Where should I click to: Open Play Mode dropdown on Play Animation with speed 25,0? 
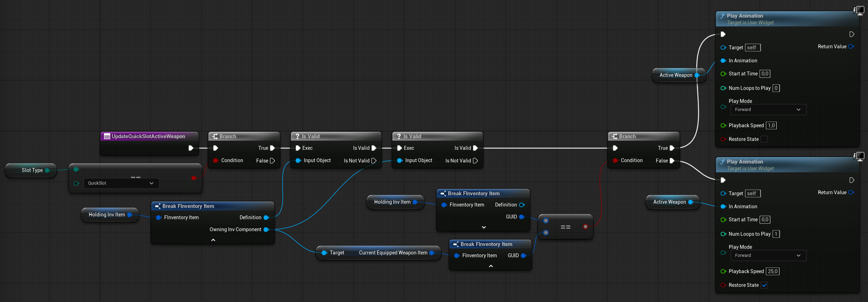click(768, 255)
